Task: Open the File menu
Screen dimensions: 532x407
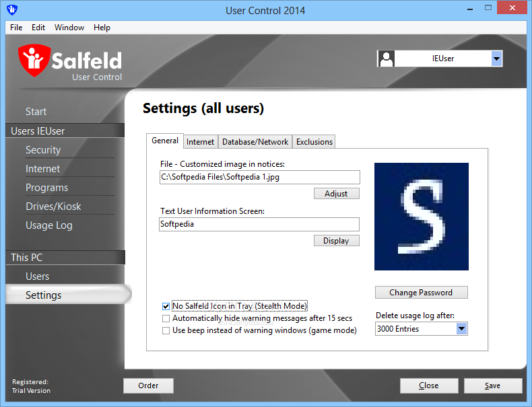Action: click(16, 28)
